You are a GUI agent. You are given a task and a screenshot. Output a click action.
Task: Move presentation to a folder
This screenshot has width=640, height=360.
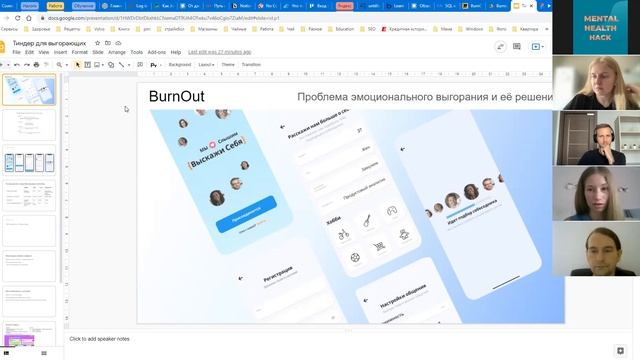108,43
